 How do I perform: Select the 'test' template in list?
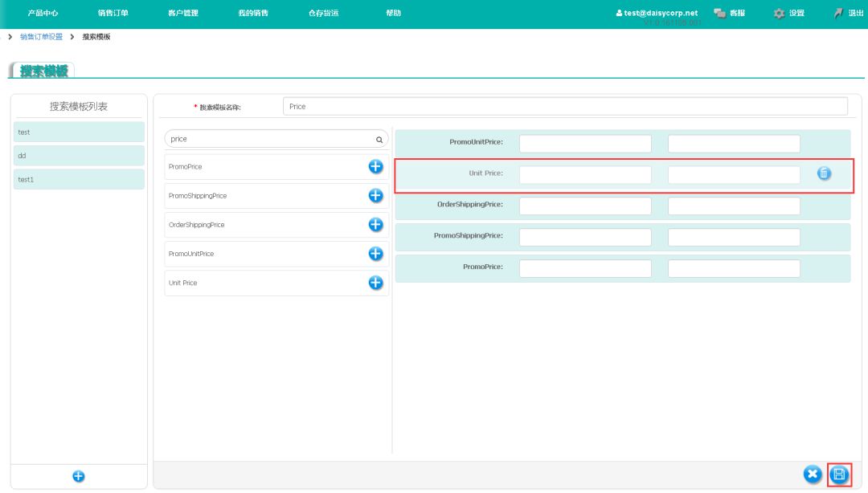[x=79, y=132]
